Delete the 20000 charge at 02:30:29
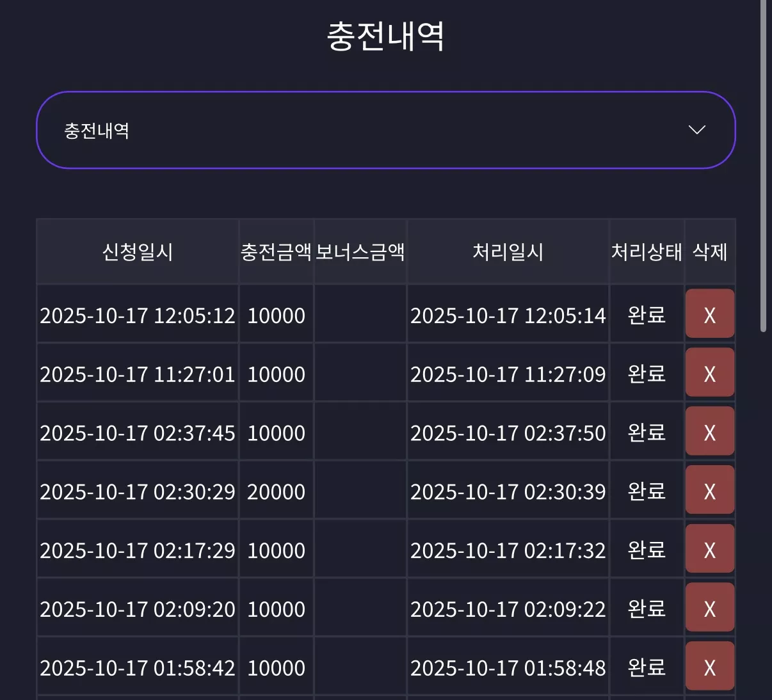The height and width of the screenshot is (700, 772). click(709, 490)
